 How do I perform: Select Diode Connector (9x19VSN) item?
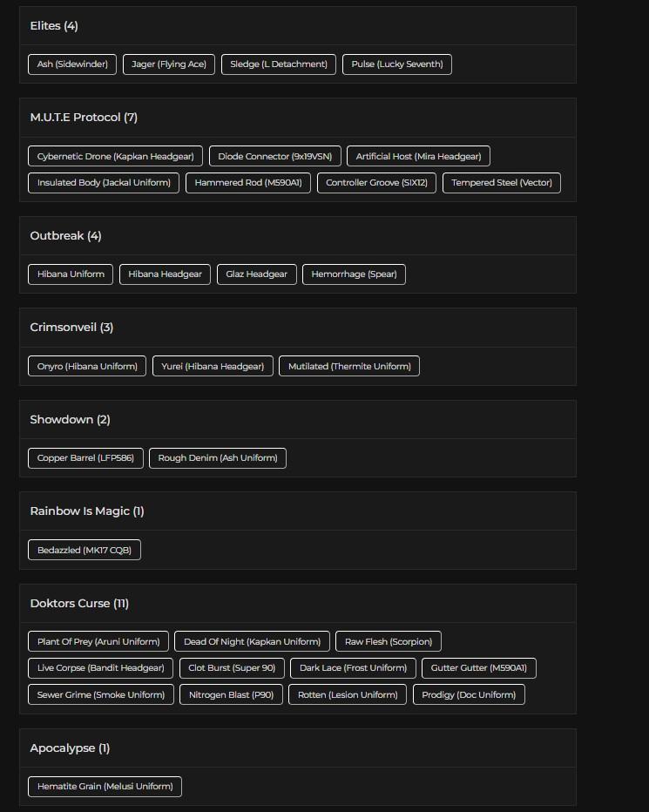coord(274,157)
